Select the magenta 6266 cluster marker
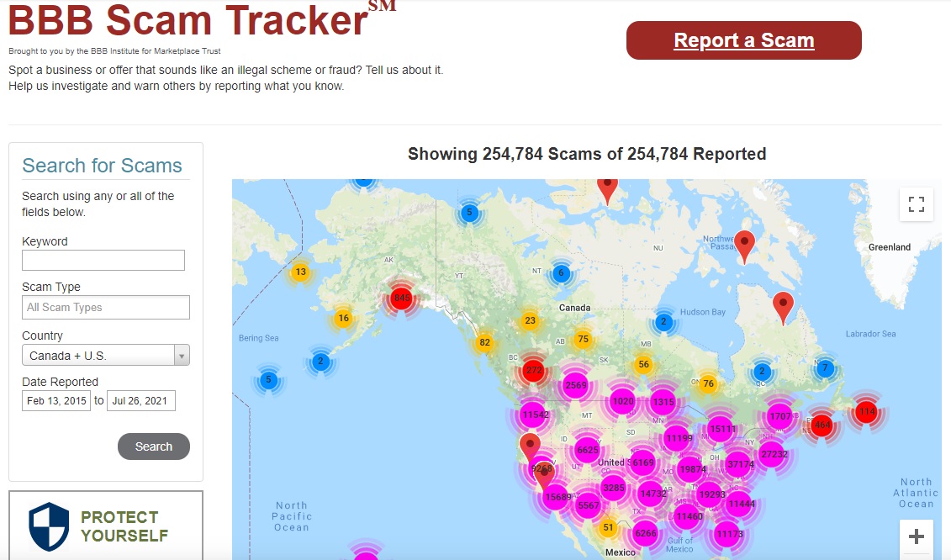 645,533
